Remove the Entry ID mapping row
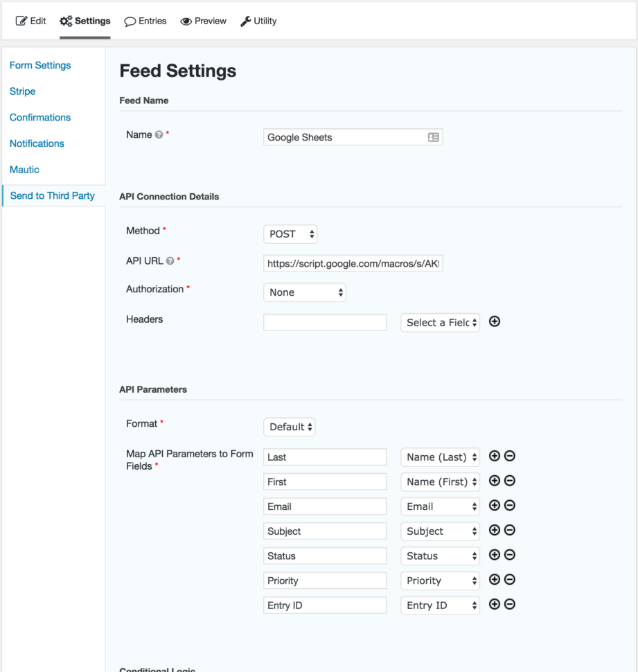 point(509,604)
